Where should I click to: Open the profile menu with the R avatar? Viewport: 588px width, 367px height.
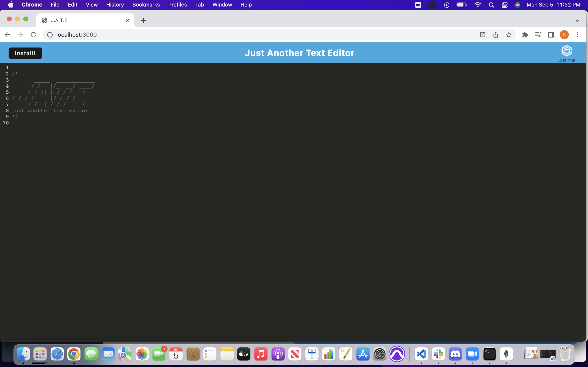pos(564,34)
